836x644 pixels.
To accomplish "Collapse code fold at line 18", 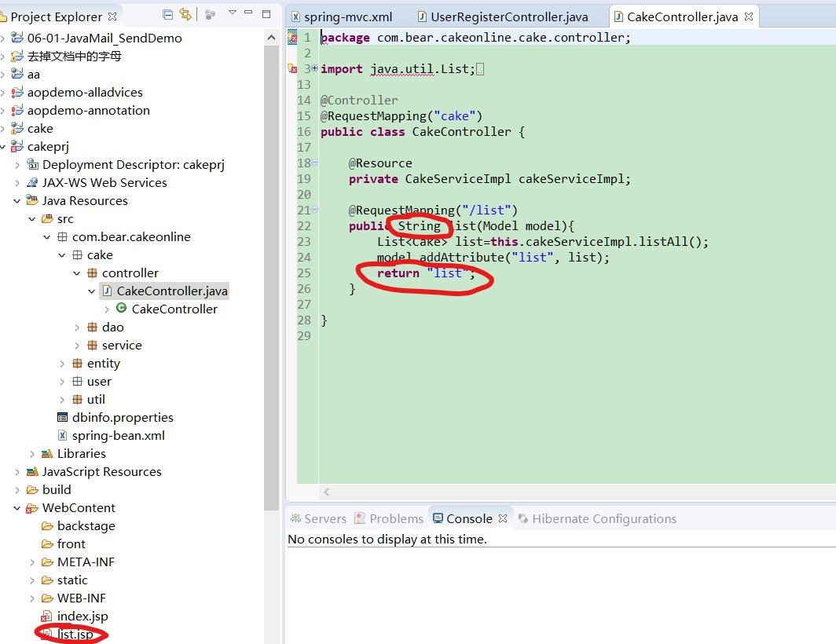I will (314, 162).
